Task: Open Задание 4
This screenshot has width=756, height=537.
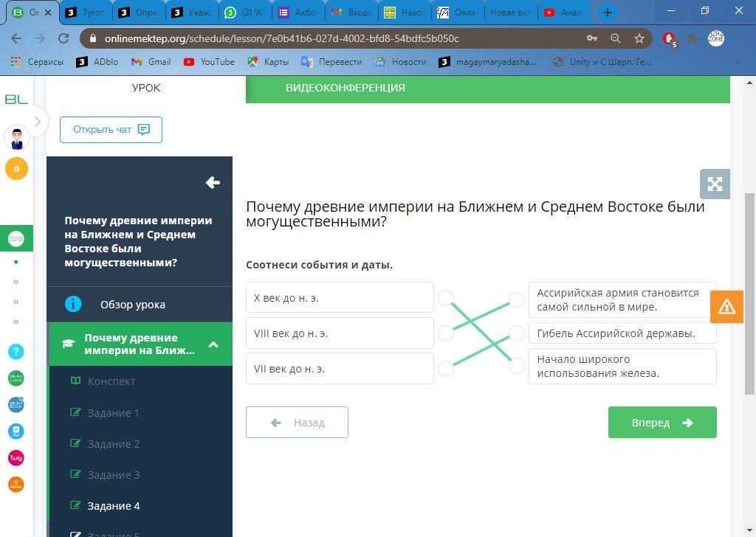Action: (x=114, y=506)
